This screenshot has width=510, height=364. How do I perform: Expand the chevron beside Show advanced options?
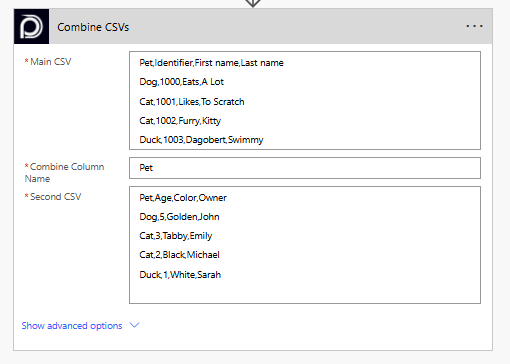pyautogui.click(x=134, y=325)
